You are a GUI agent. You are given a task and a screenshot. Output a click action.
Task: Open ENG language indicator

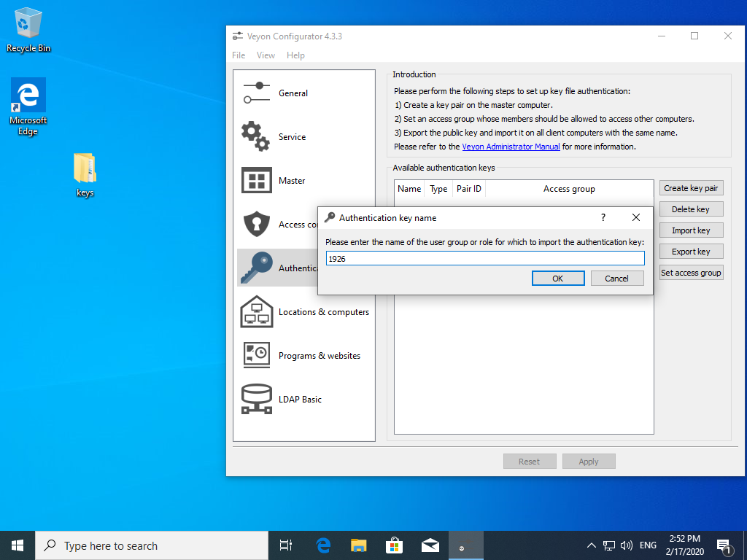click(x=648, y=545)
